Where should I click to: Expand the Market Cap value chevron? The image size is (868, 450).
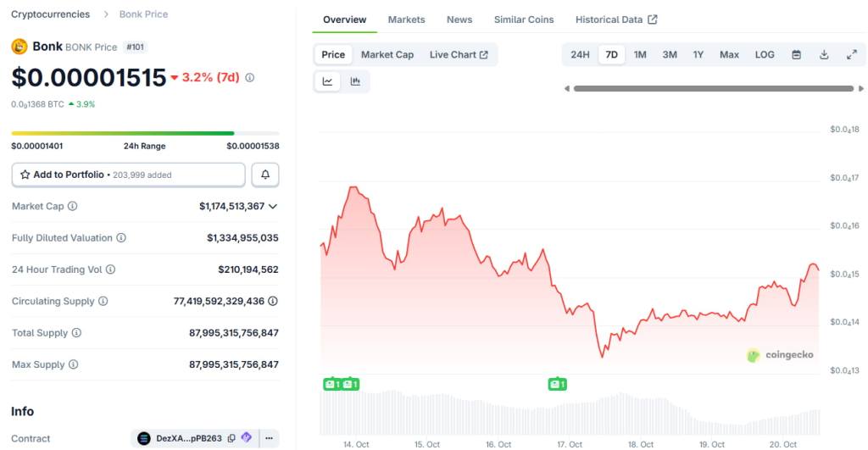coord(273,206)
